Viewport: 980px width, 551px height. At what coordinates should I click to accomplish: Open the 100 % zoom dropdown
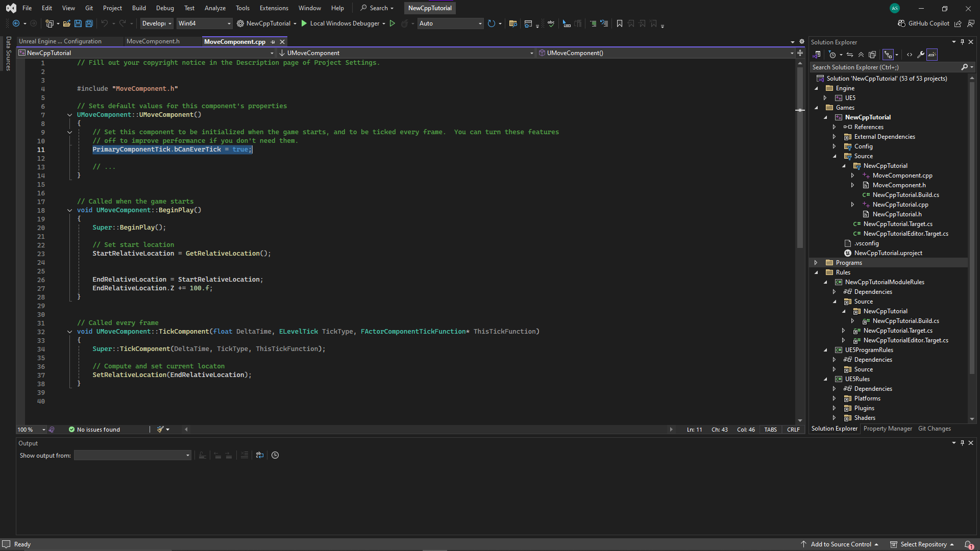coord(31,430)
